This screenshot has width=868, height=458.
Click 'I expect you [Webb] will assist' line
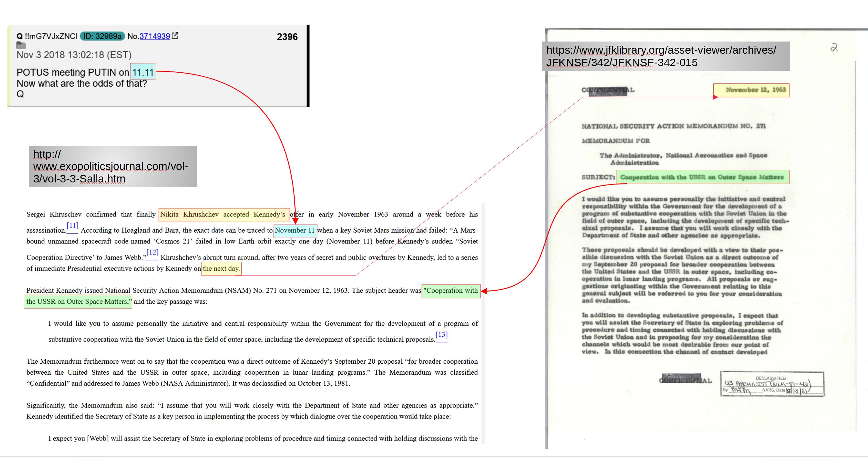[263, 438]
